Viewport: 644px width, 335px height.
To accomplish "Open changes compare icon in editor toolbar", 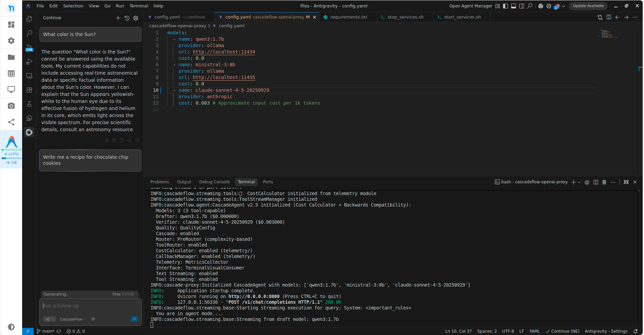I will pyautogui.click(x=600, y=17).
